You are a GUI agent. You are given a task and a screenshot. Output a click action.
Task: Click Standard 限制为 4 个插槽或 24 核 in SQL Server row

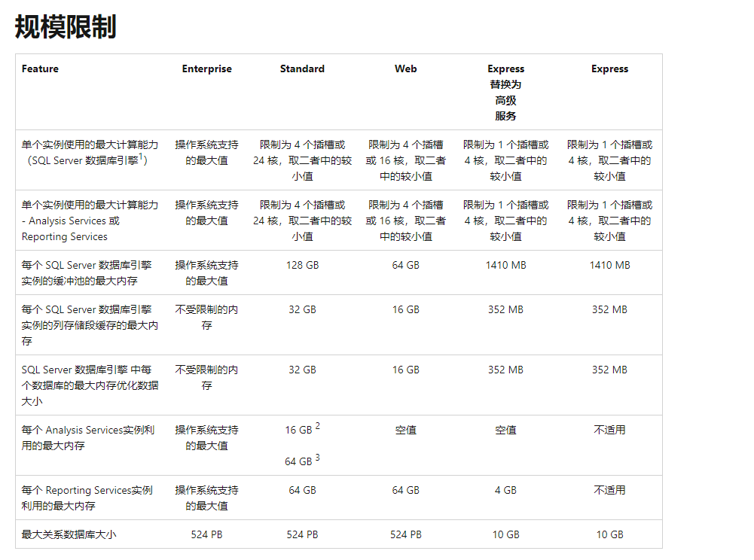pyautogui.click(x=303, y=160)
